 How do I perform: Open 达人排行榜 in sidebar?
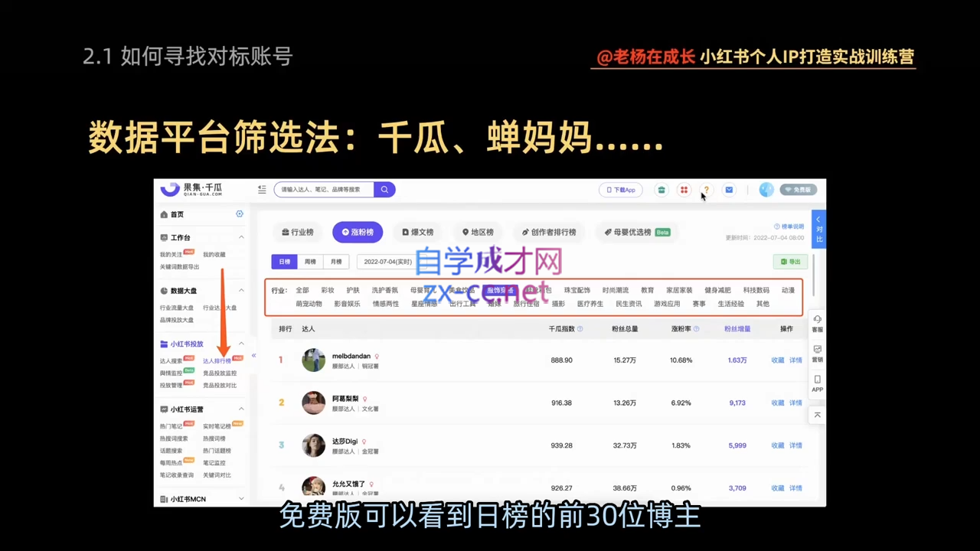217,361
